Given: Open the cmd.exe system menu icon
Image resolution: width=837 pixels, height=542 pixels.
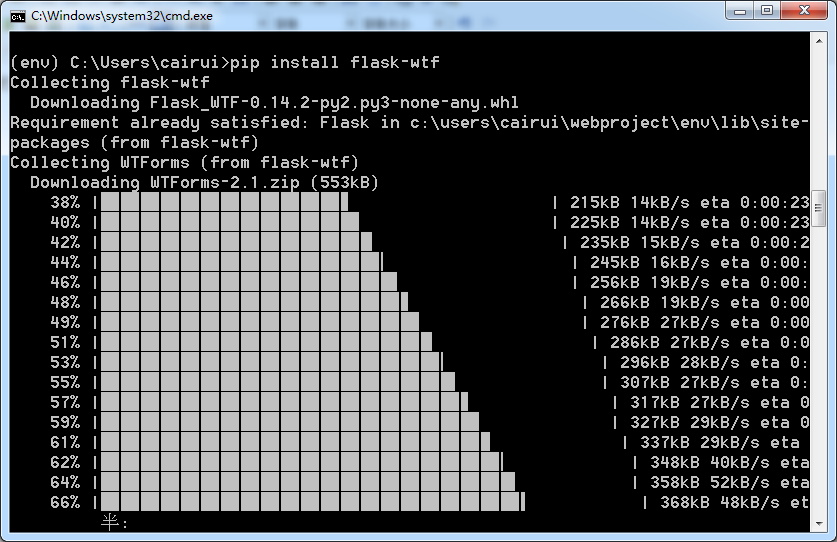Looking at the screenshot, I should point(18,17).
